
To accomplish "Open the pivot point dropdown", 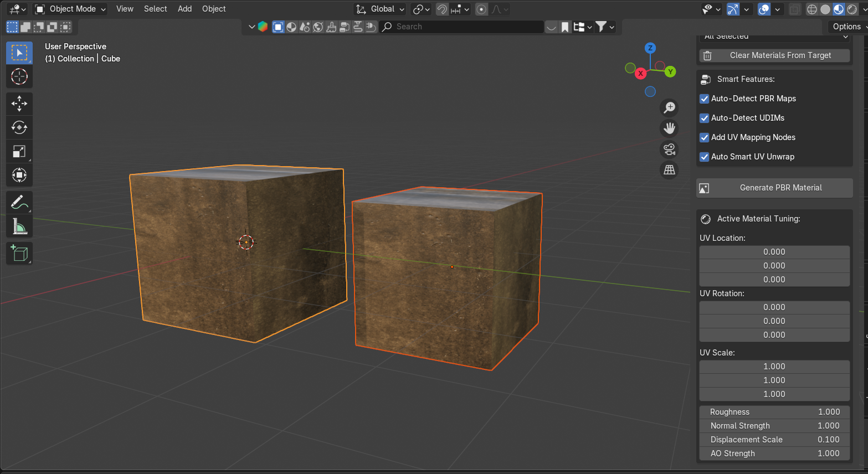I will pos(422,9).
